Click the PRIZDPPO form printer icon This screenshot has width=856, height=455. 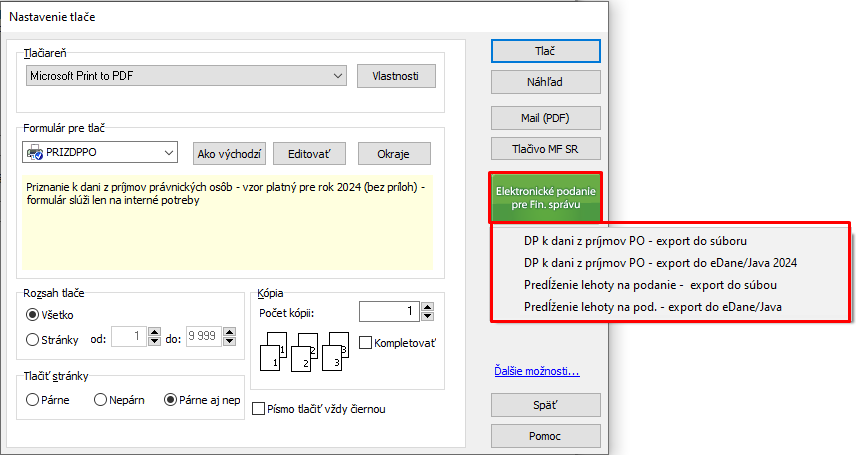(x=35, y=153)
